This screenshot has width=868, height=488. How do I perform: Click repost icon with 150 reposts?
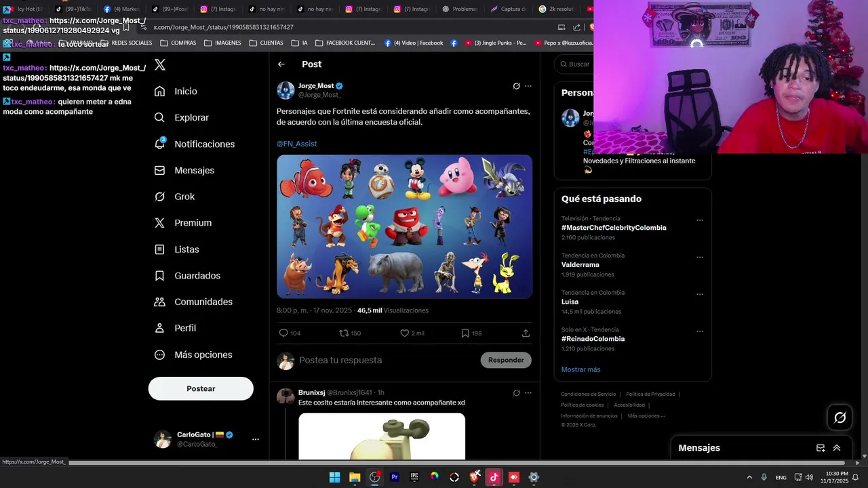344,333
